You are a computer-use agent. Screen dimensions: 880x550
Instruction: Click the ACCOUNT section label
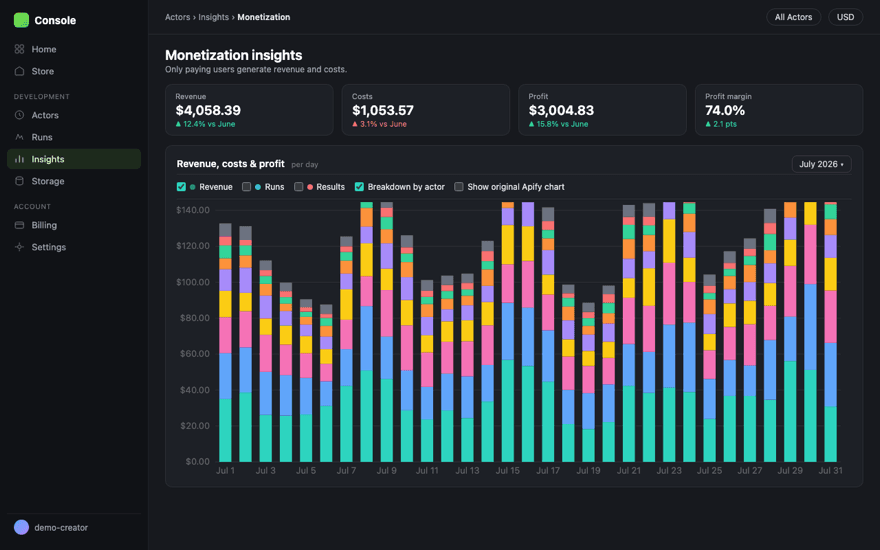click(x=33, y=207)
